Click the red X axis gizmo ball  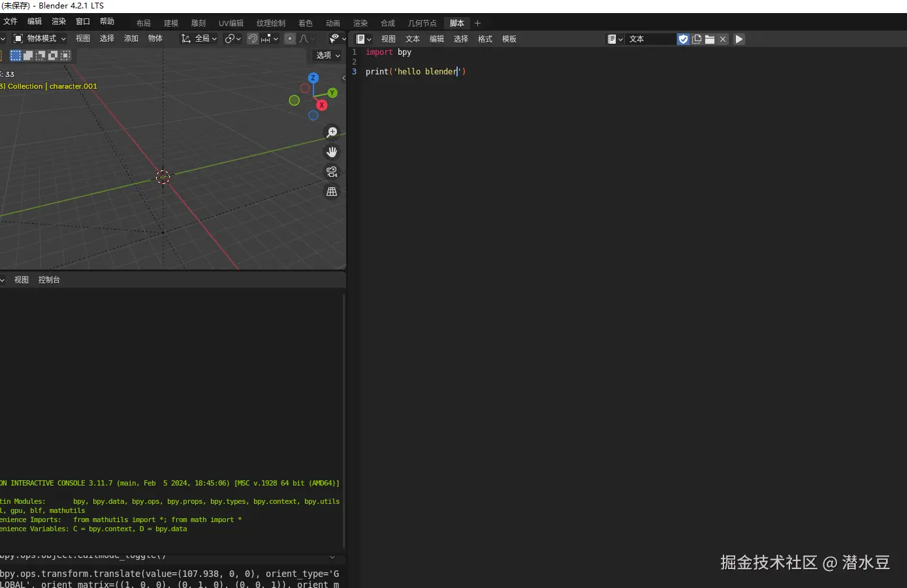tap(321, 105)
